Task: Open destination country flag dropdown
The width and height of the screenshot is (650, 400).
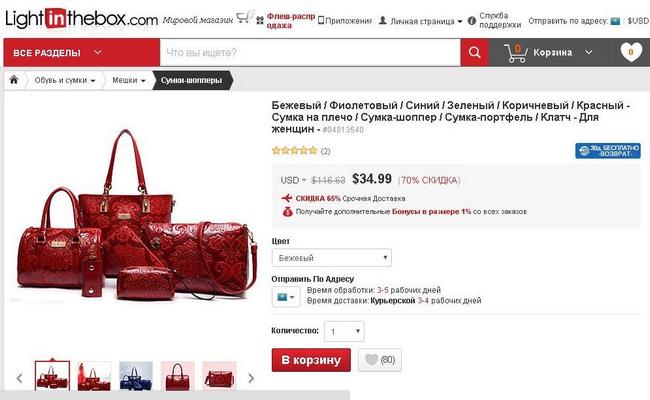Action: coord(286,297)
